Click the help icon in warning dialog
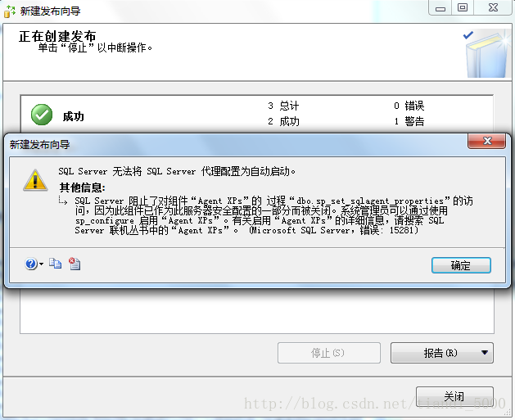Screen dimensions: 515x420 (x=31, y=264)
